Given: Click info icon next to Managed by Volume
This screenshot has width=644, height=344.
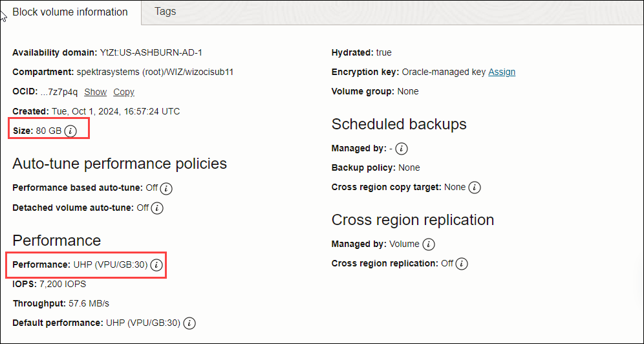Looking at the screenshot, I should [x=429, y=244].
